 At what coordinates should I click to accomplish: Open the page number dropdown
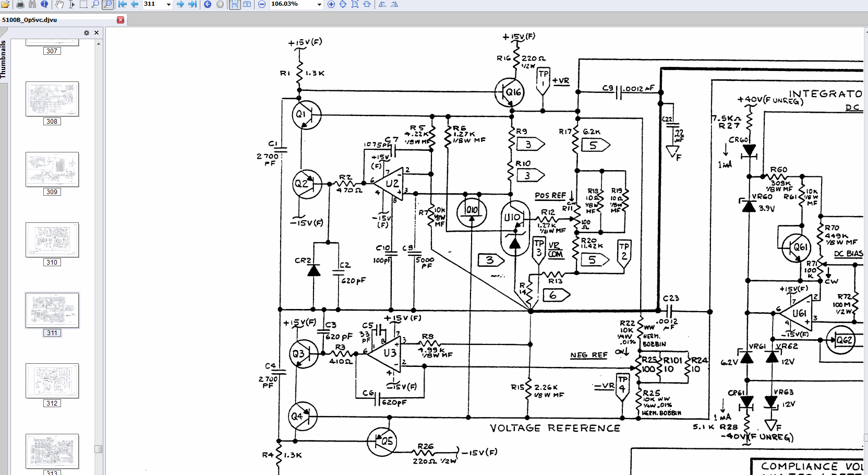click(168, 4)
